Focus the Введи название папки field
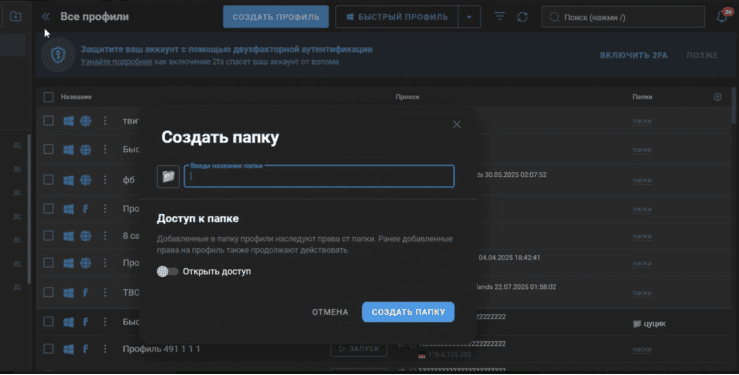739x375 pixels. tap(319, 176)
